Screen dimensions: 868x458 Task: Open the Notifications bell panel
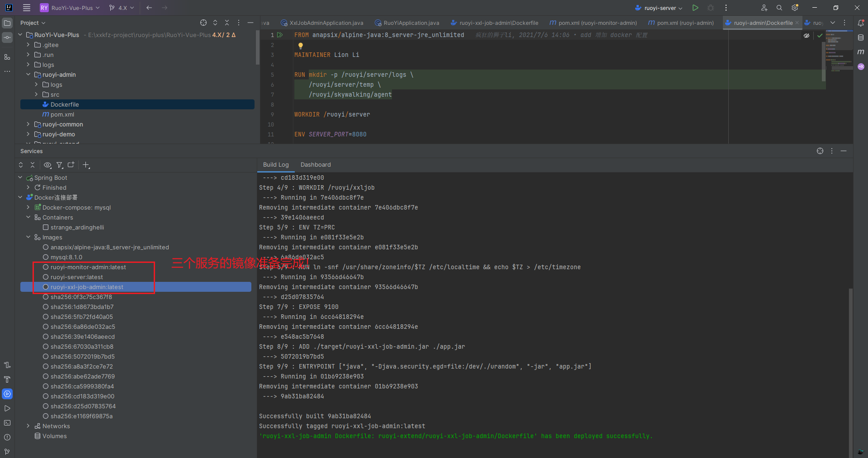coord(861,23)
